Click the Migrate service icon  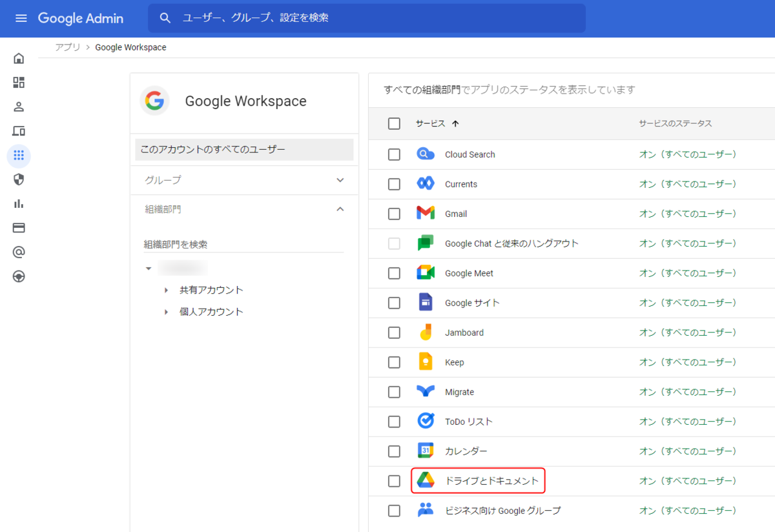click(x=426, y=392)
